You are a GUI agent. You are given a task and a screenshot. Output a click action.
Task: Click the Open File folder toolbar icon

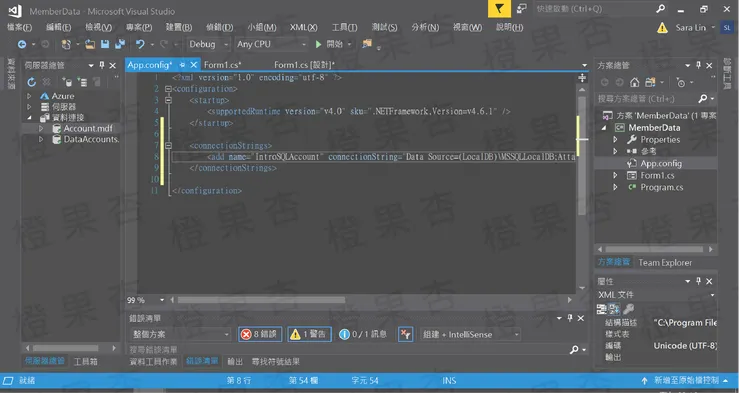pos(90,44)
